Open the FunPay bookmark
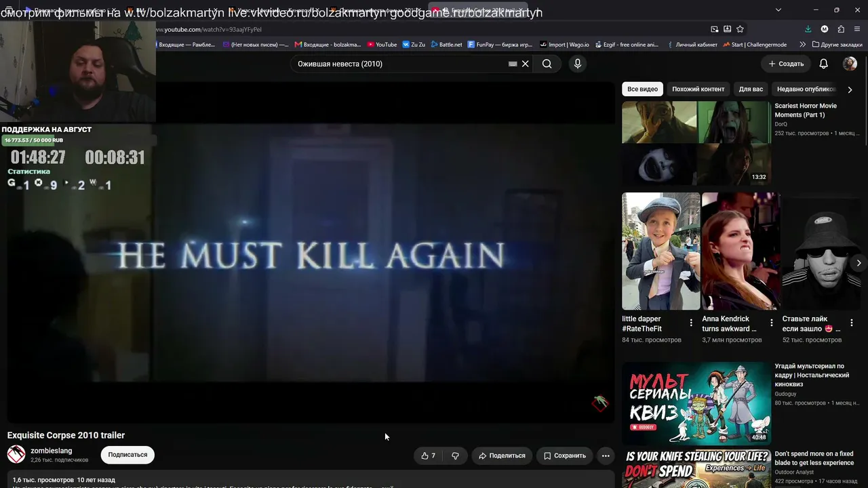Viewport: 868px width, 488px height. 500,45
